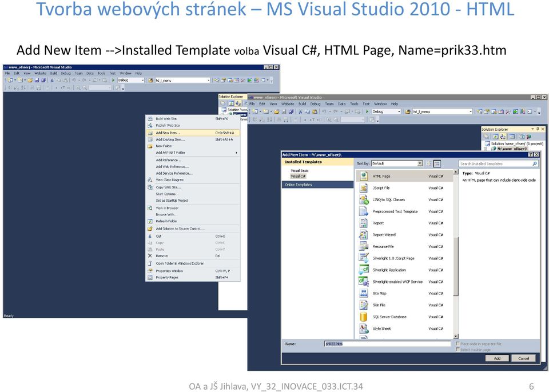Open Website menu in menu bar above the dialog
This screenshot has height=392, width=549.
(288, 104)
